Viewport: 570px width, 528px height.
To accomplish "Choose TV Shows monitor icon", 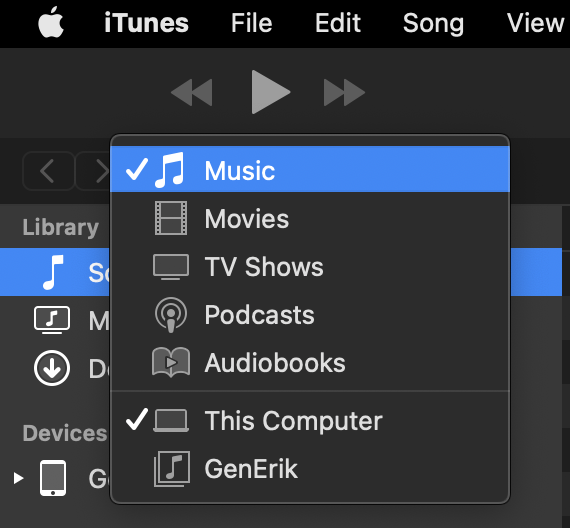I will (171, 267).
